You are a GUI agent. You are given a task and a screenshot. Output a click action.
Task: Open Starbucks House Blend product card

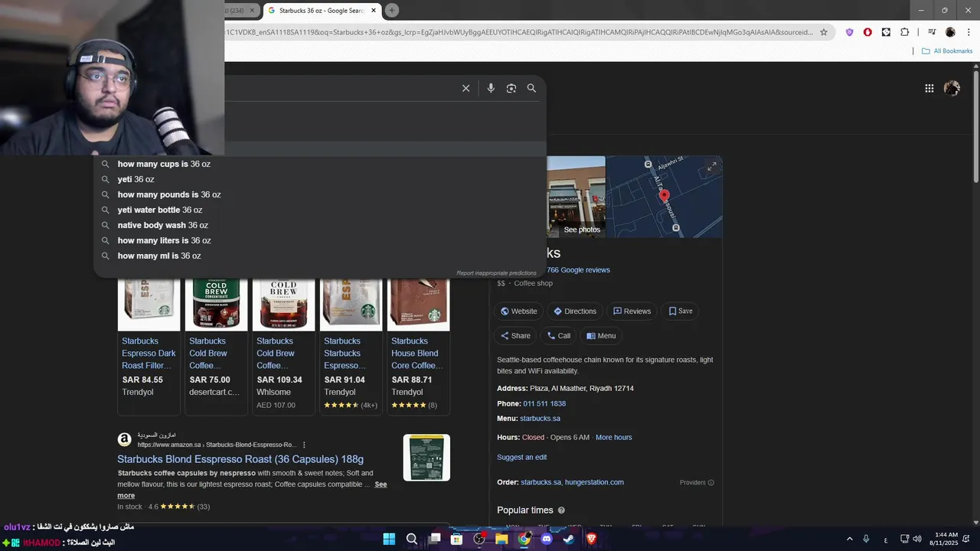pos(418,346)
